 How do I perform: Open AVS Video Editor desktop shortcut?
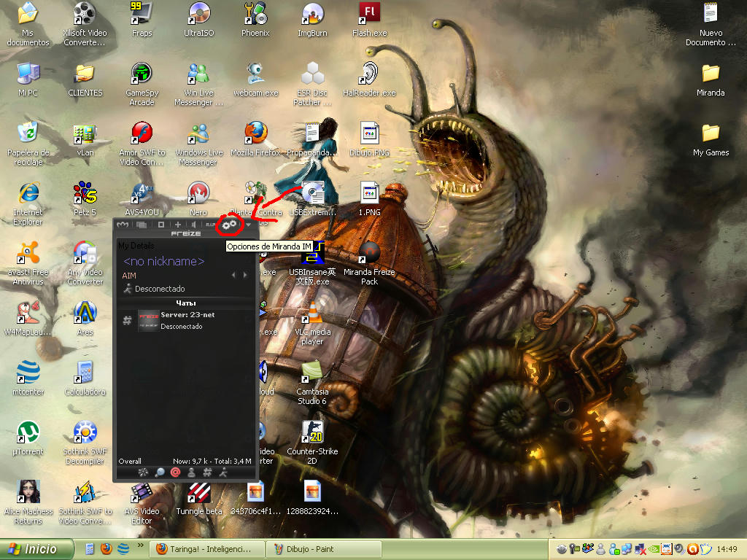[142, 502]
